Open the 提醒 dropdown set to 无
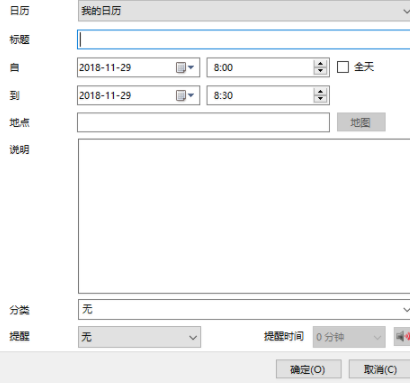 139,337
